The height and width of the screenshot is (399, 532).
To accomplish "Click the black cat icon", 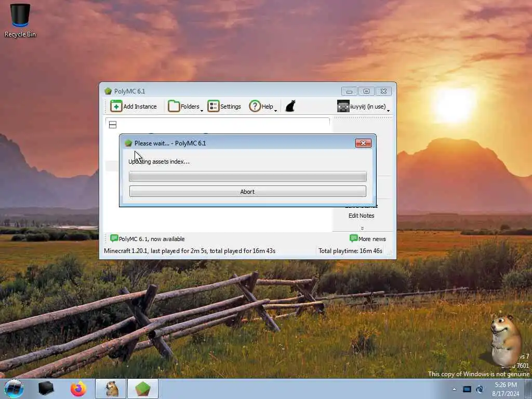I will tap(290, 106).
